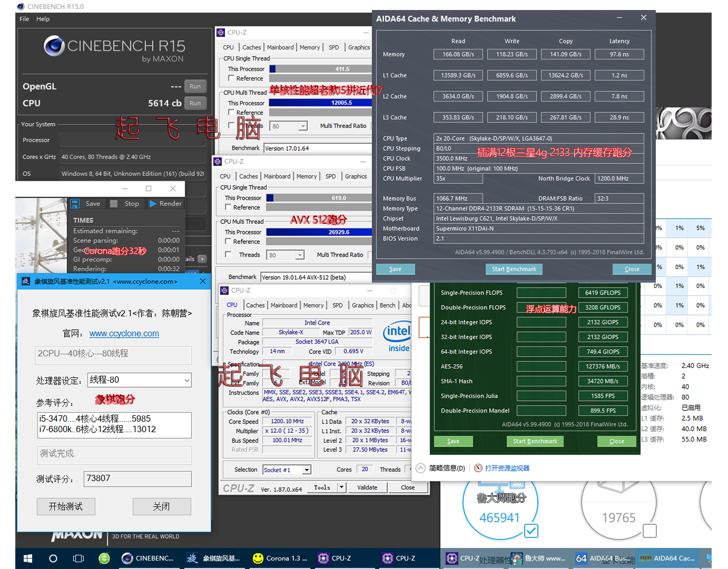Image resolution: width=728 pixels, height=569 pixels.
Task: Click Validate in CPU-Z
Action: point(367,487)
